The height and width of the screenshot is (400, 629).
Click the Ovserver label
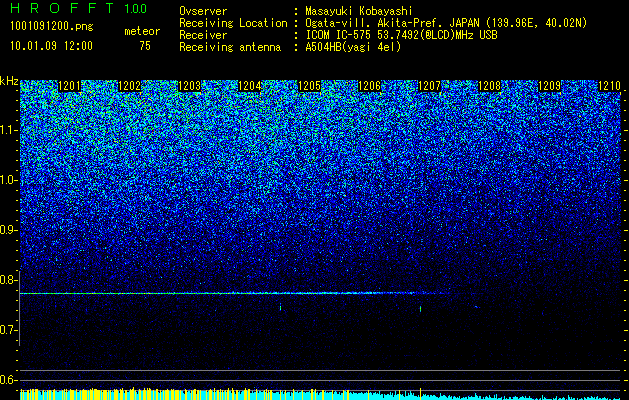(x=203, y=11)
